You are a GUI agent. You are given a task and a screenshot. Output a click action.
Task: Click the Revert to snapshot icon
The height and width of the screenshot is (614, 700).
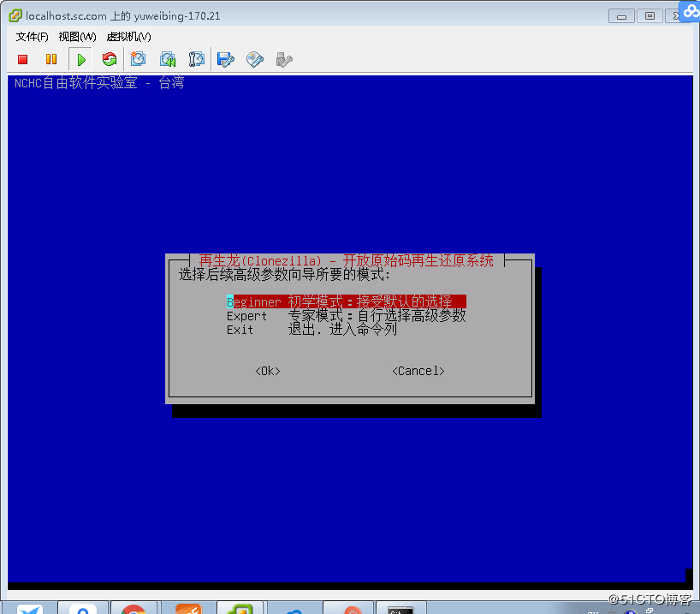tap(168, 59)
